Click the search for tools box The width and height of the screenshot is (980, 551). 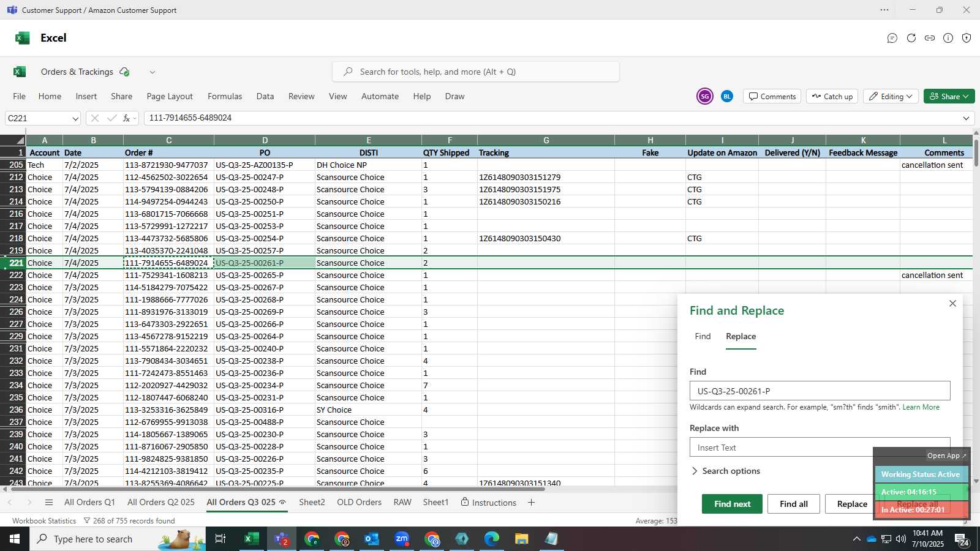click(476, 72)
